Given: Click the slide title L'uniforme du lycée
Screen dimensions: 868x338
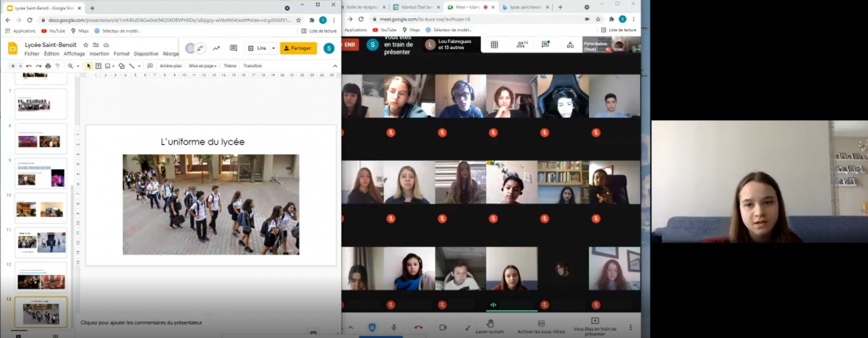Looking at the screenshot, I should coord(203,142).
